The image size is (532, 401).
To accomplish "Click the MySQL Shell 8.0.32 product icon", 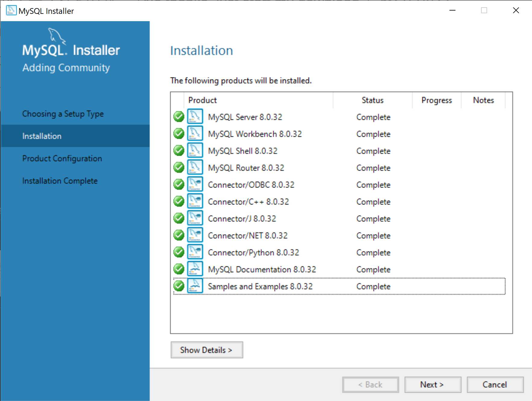I will pos(195,151).
